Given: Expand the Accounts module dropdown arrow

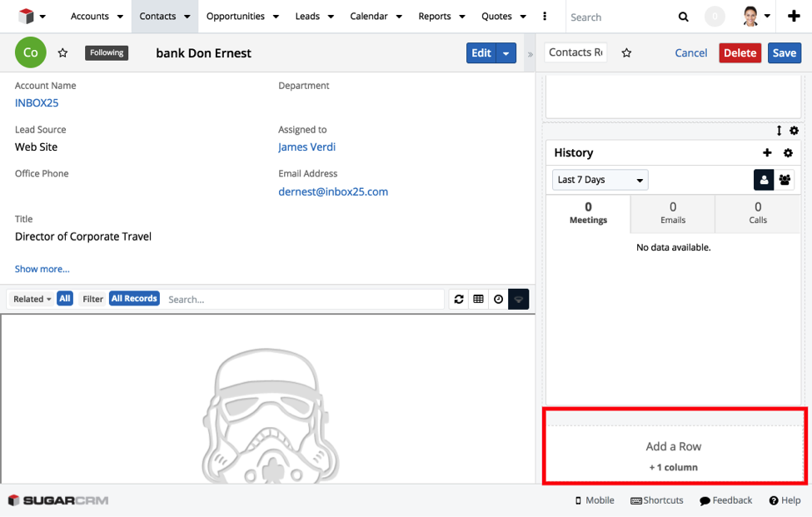Looking at the screenshot, I should (x=120, y=17).
